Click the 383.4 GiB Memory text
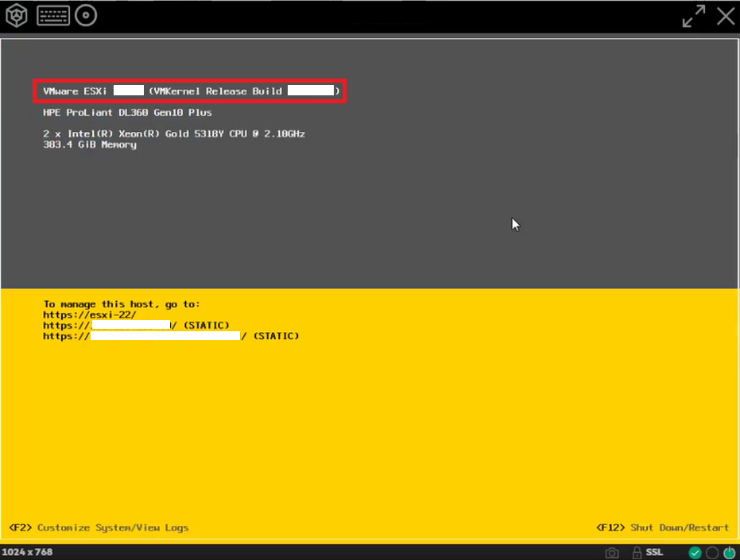Image resolution: width=740 pixels, height=560 pixels. [x=90, y=145]
